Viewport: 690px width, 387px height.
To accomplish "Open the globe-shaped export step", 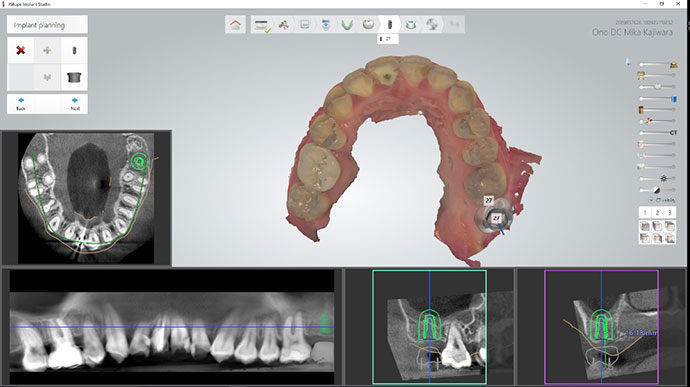I will [x=432, y=25].
